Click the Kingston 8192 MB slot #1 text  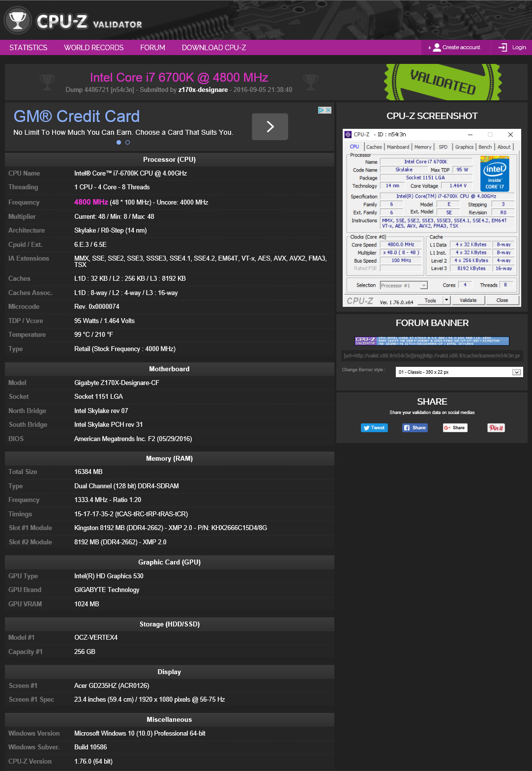pyautogui.click(x=171, y=528)
